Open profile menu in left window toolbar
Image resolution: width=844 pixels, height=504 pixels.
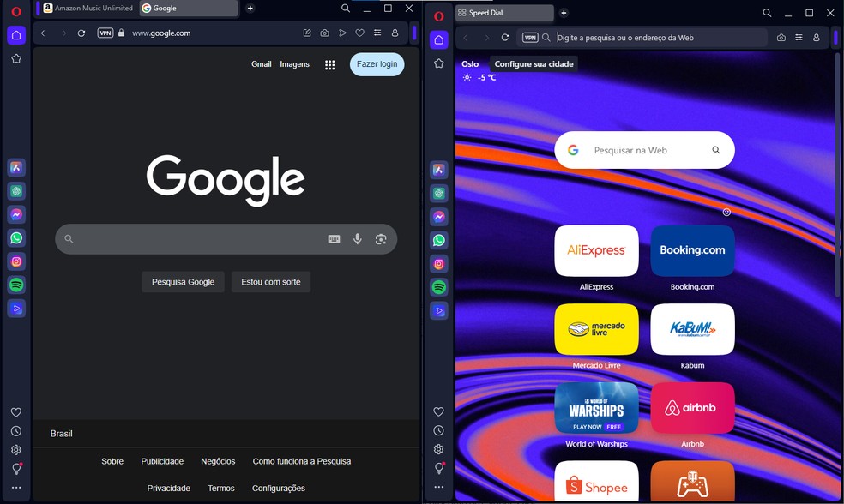click(x=395, y=33)
